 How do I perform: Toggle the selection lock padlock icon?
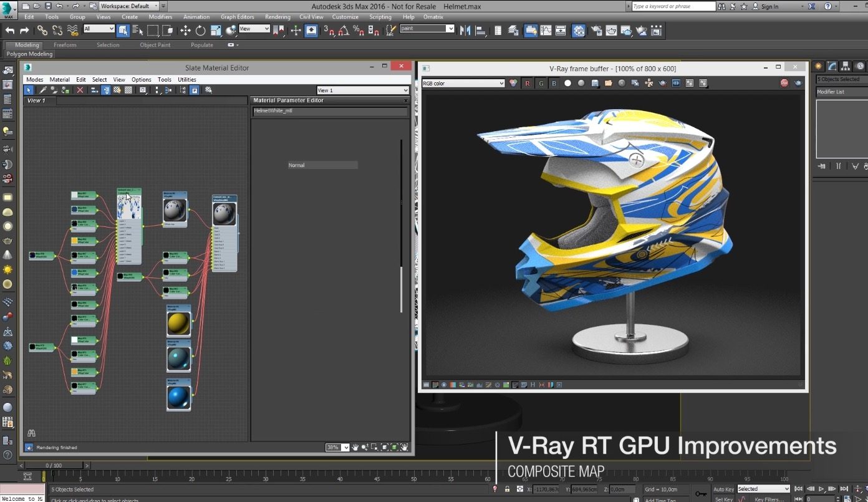[x=507, y=490]
